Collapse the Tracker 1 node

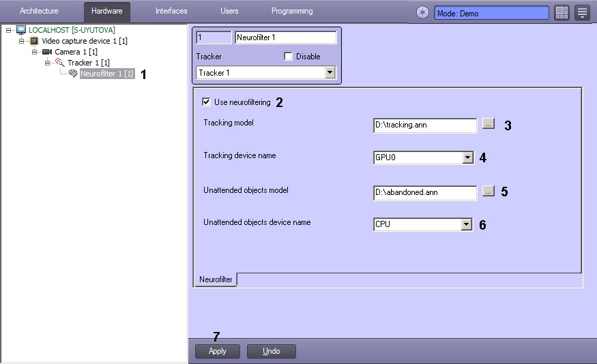[x=47, y=63]
